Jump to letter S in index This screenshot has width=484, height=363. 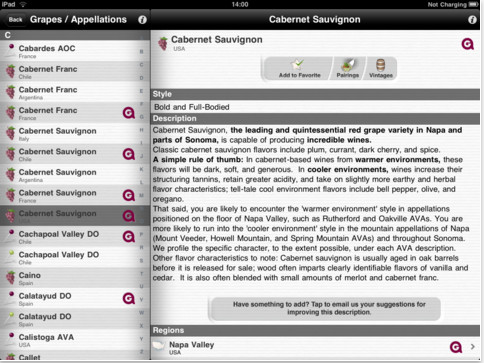tap(142, 261)
